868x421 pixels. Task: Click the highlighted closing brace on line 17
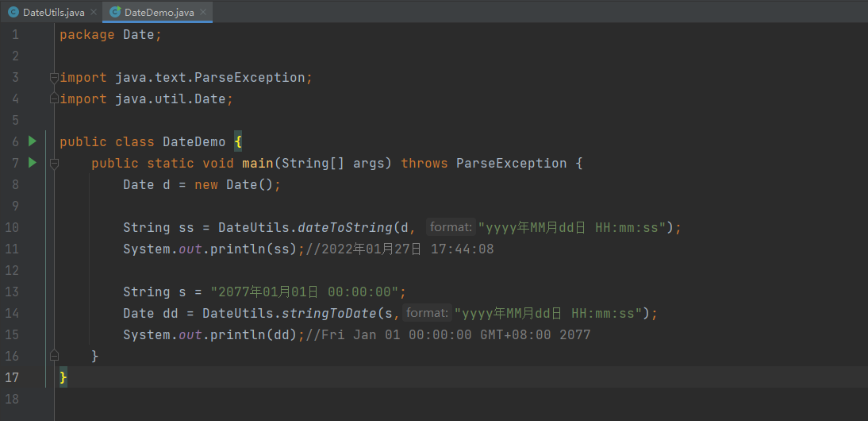click(x=63, y=377)
